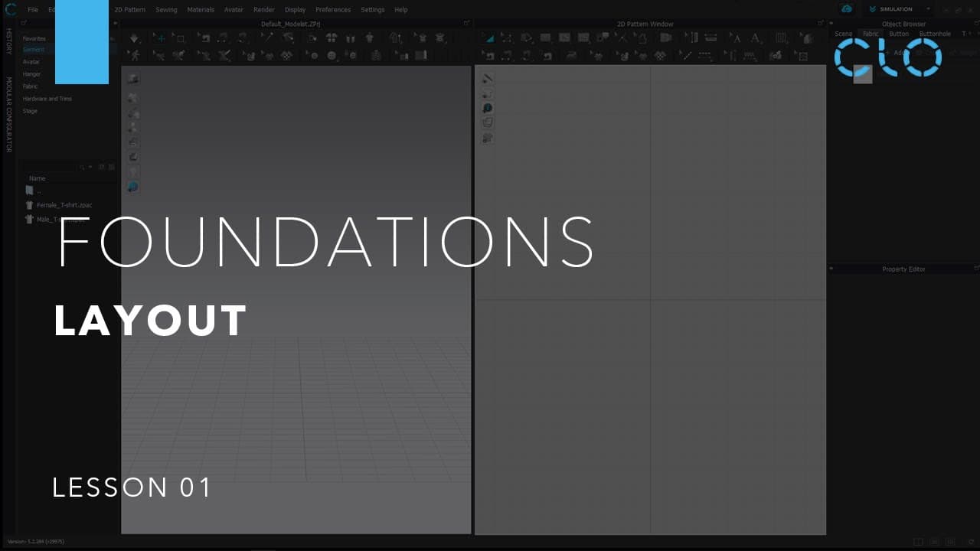Viewport: 980px width, 551px height.
Task: Collapse the Property Editor panel arrow
Action: (x=831, y=269)
